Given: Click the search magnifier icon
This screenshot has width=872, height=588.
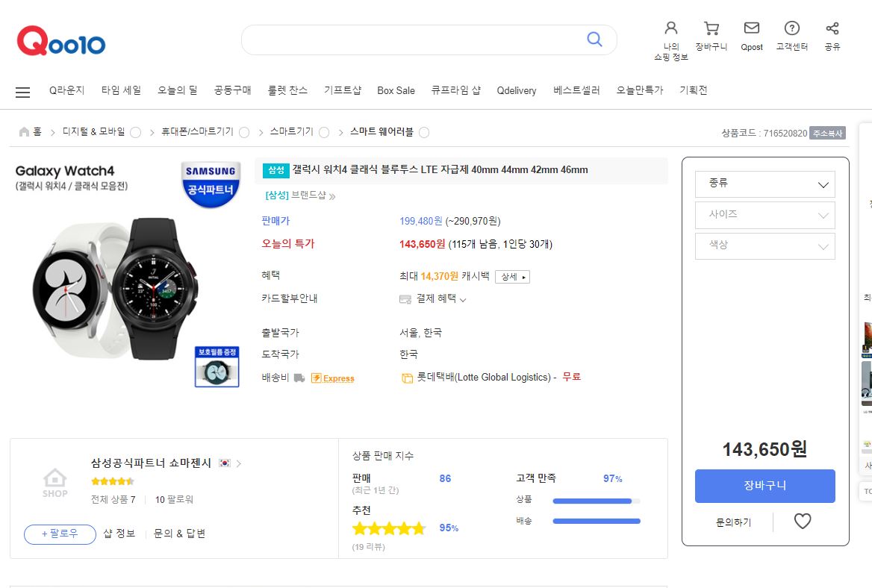Looking at the screenshot, I should [x=594, y=39].
